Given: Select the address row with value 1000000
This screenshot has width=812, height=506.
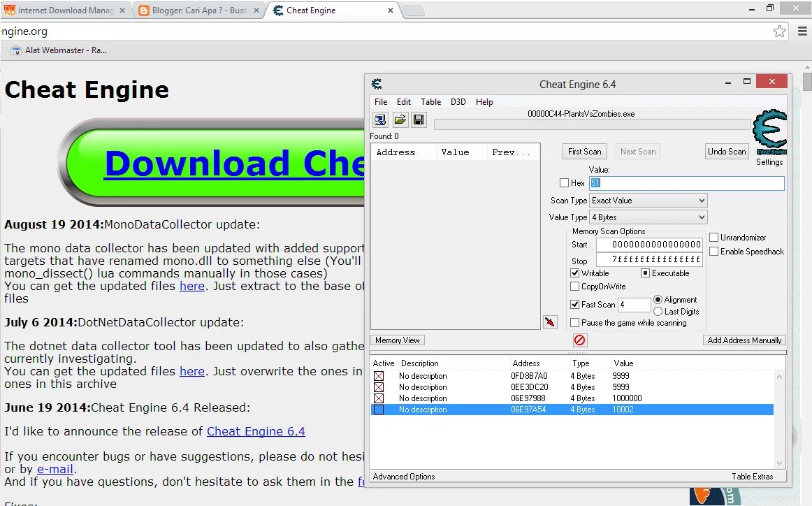Looking at the screenshot, I should tap(572, 398).
